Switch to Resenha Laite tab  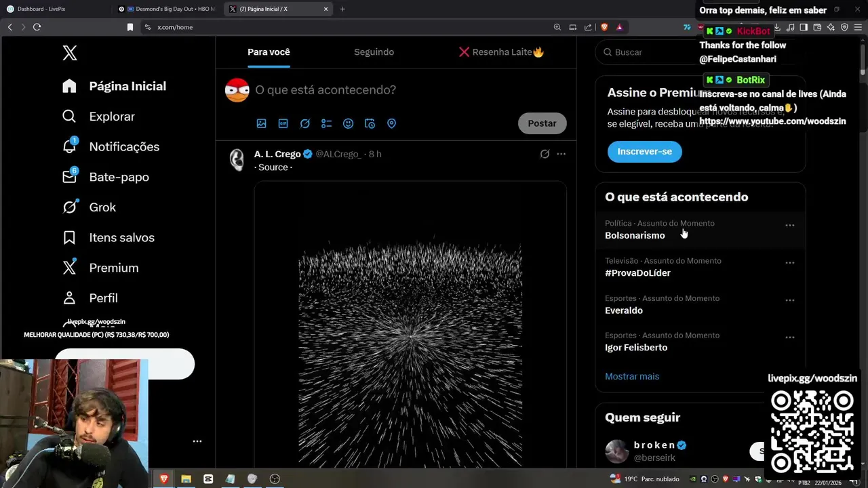coord(501,52)
